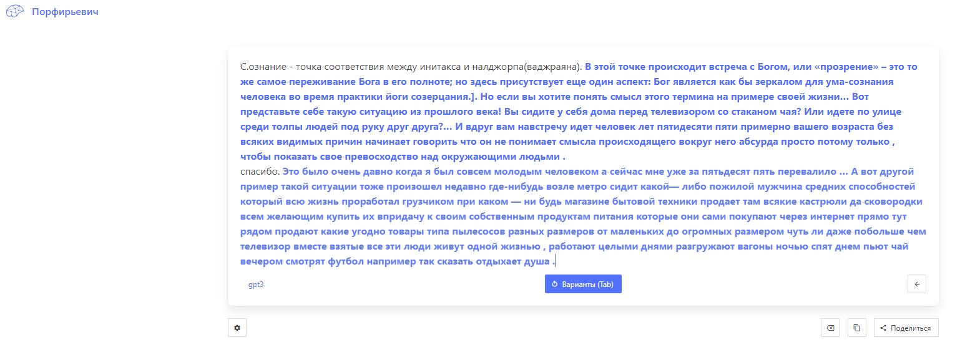Open the Порфирьевич home link
The image size is (980, 350).
click(x=65, y=11)
